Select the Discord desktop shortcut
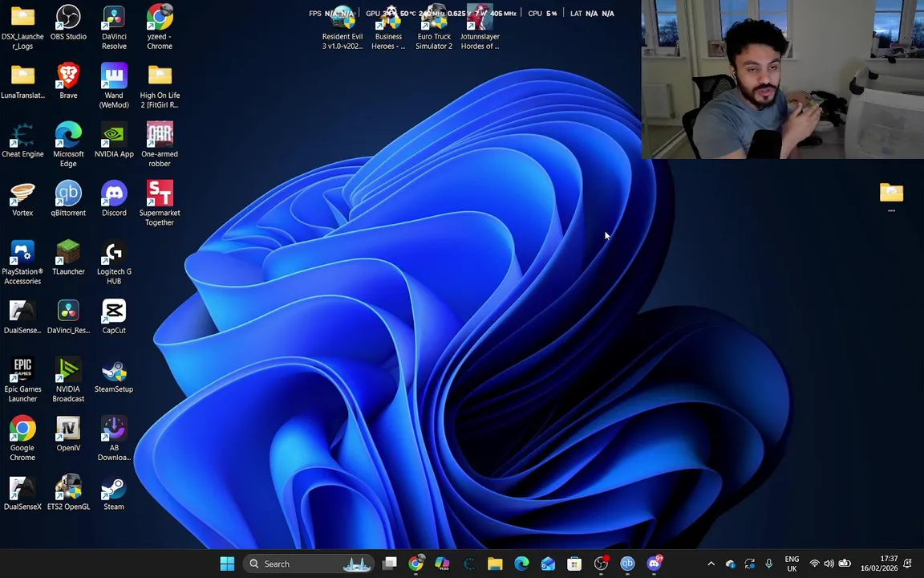 coord(114,199)
